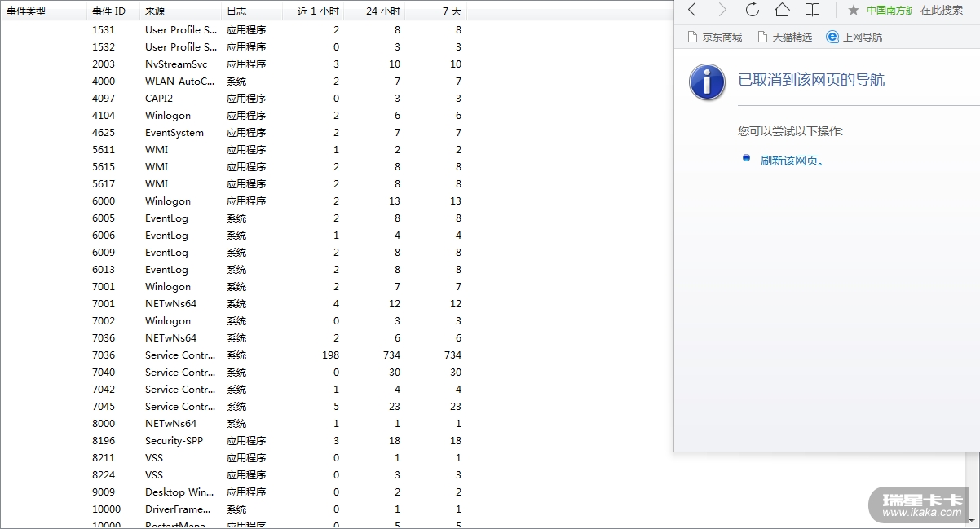The height and width of the screenshot is (529, 980).
Task: Select the event ID 5615 cell
Action: (104, 166)
